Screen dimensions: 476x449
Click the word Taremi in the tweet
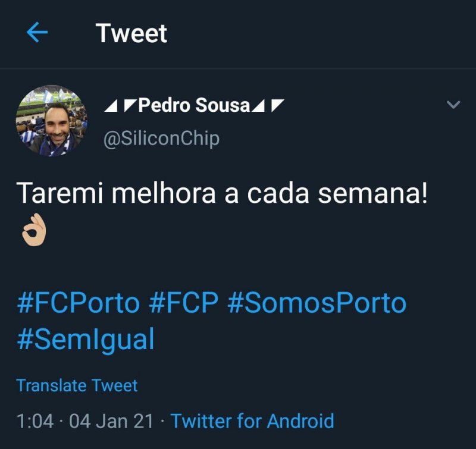(x=57, y=194)
